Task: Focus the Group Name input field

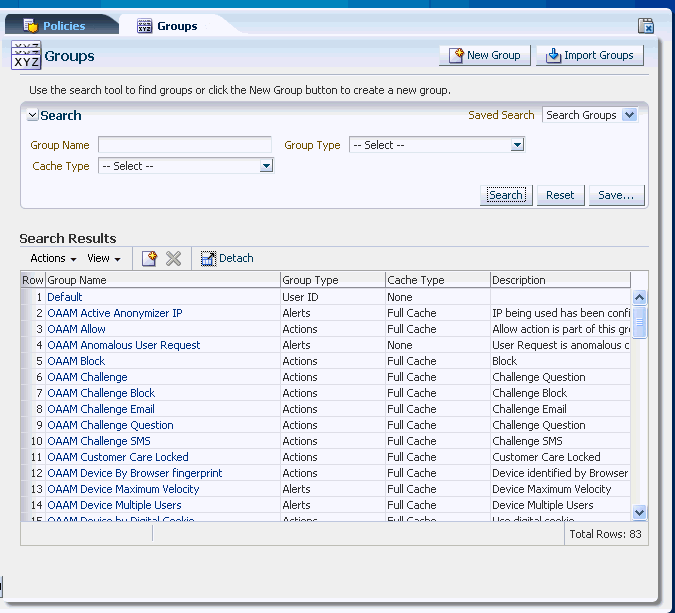Action: [185, 145]
